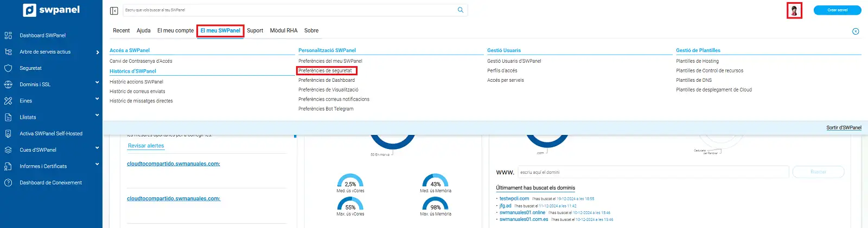Click the Dashboard de Coneixement help icon
Screen dimensions: 868x228
[x=8, y=183]
